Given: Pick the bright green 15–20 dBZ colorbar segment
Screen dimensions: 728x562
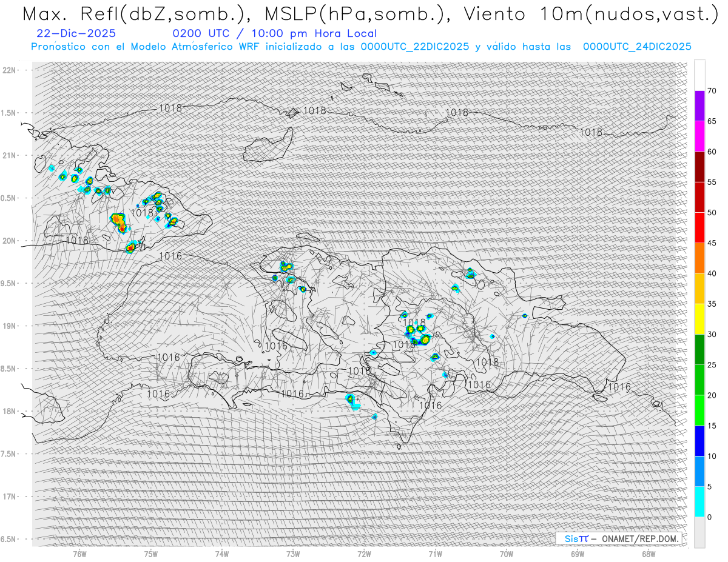Looking at the screenshot, I should point(699,410).
